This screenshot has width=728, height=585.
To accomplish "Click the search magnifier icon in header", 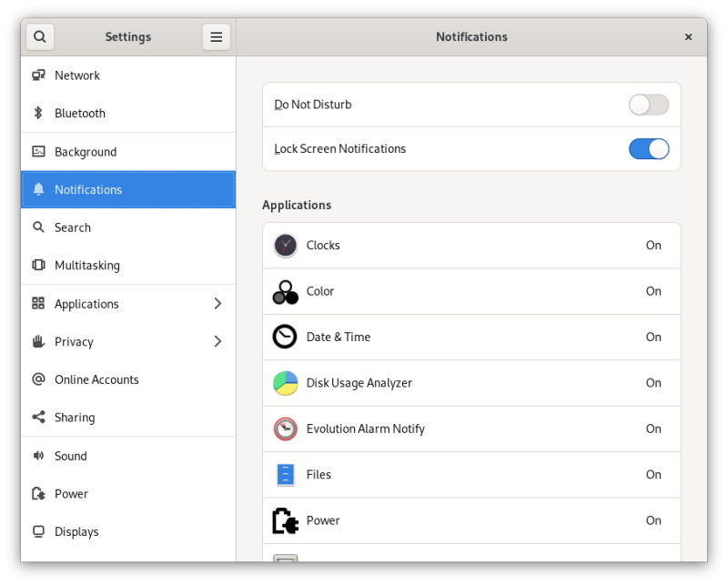I will 40,37.
